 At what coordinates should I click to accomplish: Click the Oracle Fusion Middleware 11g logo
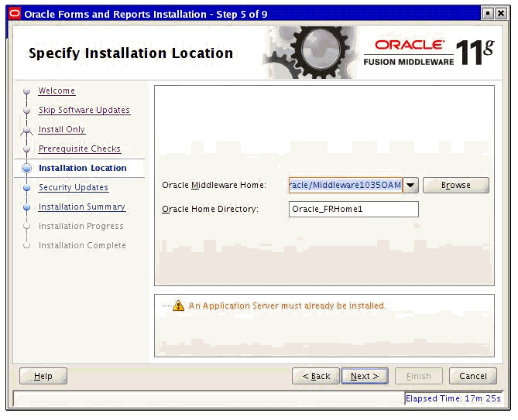click(429, 53)
